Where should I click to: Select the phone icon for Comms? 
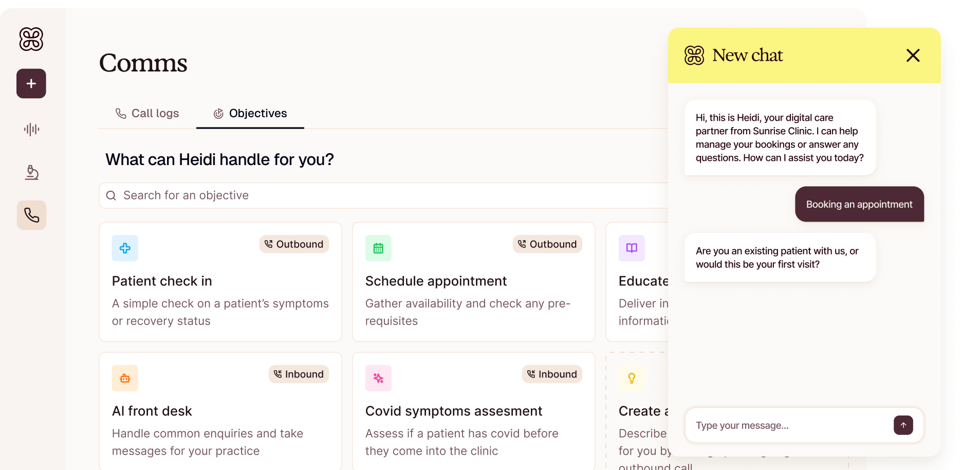point(31,215)
